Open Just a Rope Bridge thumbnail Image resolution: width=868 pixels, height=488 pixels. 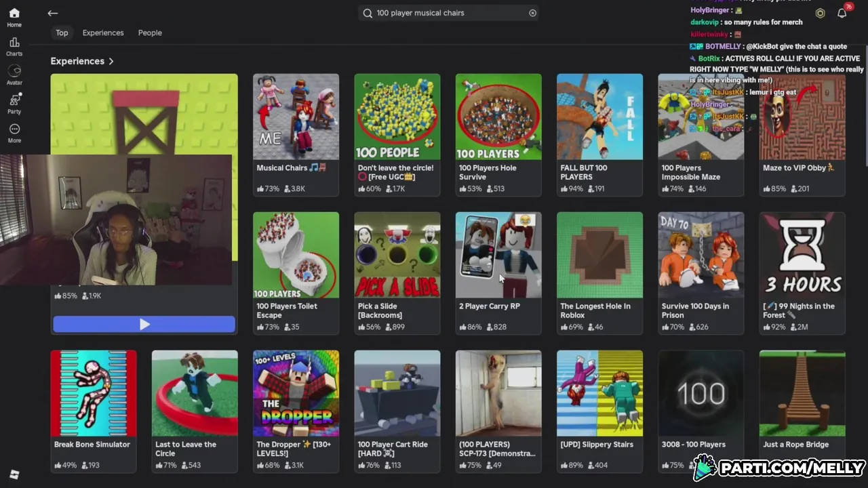click(802, 393)
